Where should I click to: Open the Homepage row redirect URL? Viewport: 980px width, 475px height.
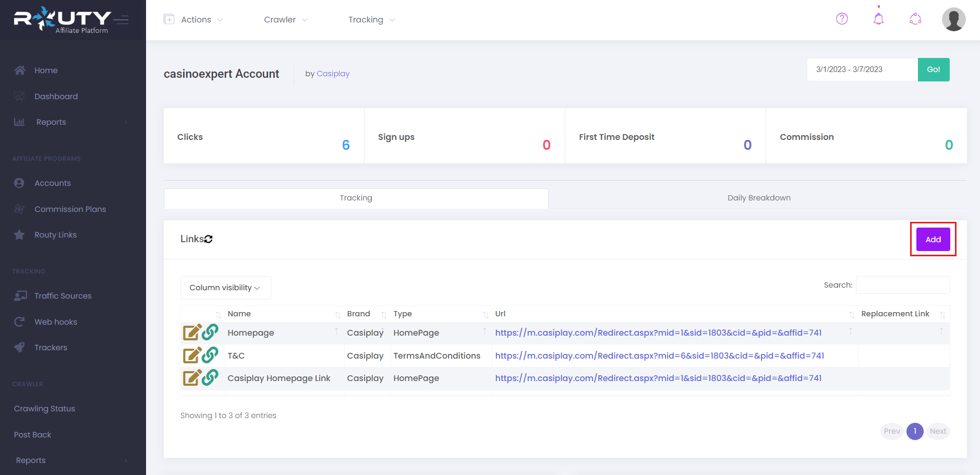658,332
